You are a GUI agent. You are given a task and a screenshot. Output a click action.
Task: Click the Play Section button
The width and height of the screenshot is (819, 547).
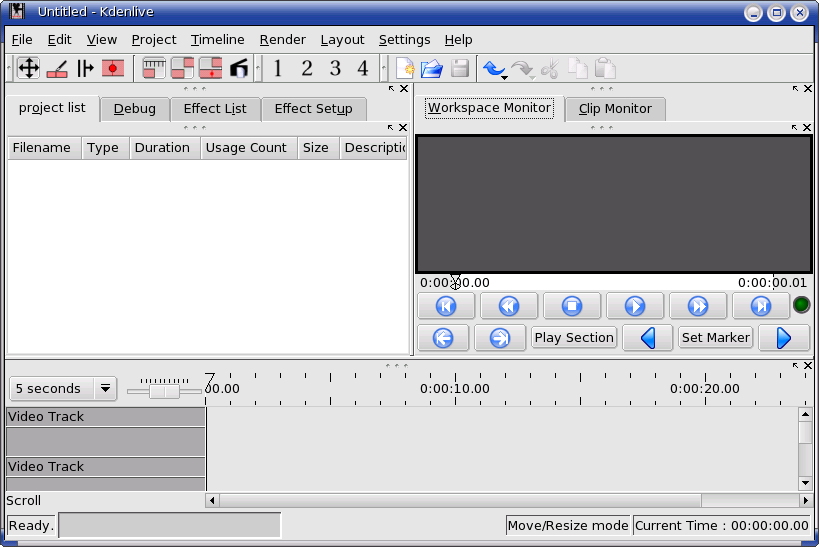[x=574, y=338]
